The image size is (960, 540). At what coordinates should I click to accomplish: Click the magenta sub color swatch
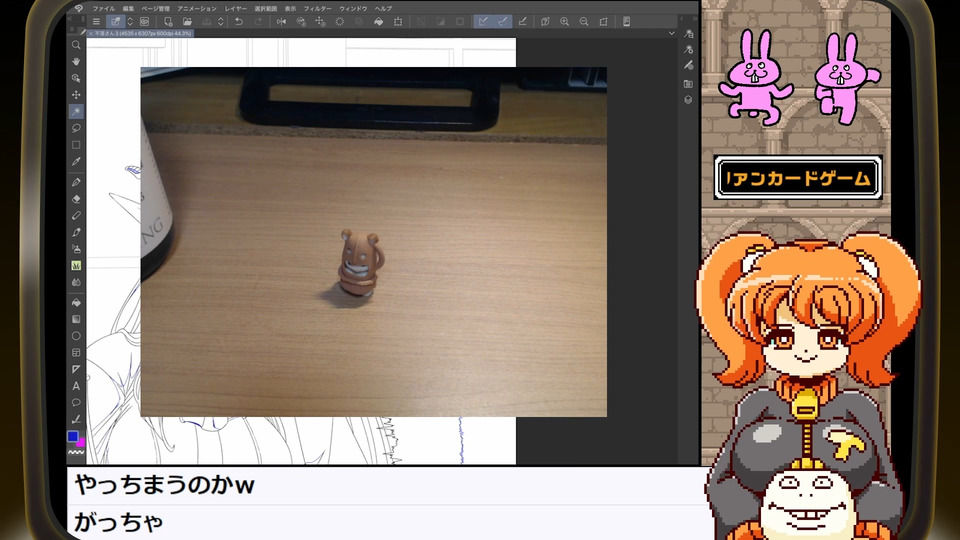point(81,442)
